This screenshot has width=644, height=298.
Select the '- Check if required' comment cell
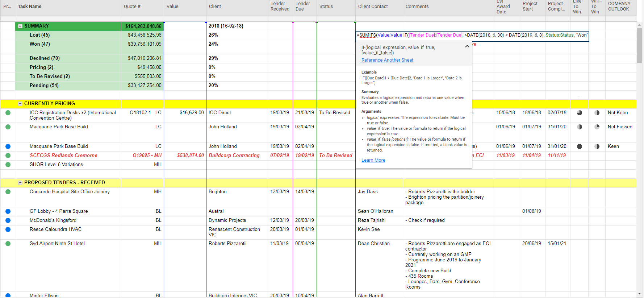click(448, 220)
